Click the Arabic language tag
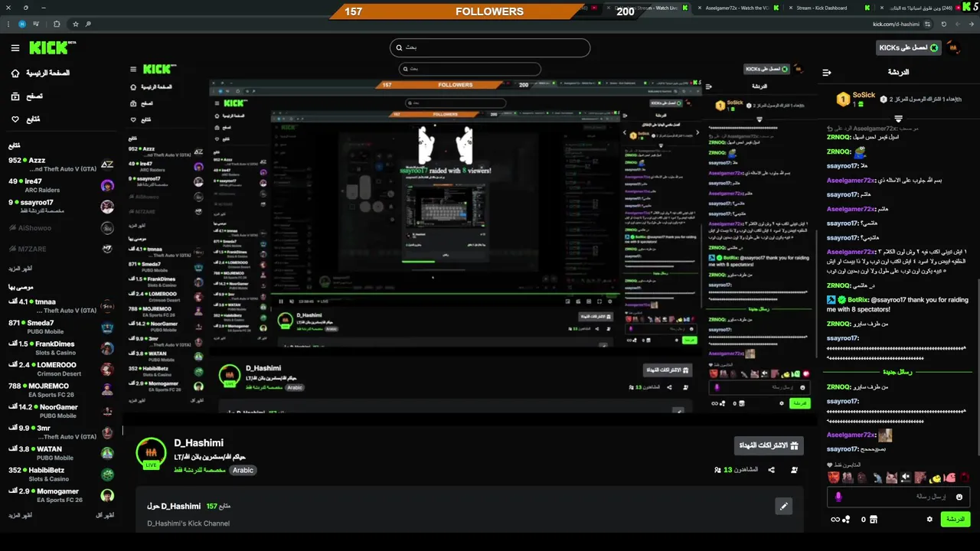The image size is (980, 551). click(243, 470)
